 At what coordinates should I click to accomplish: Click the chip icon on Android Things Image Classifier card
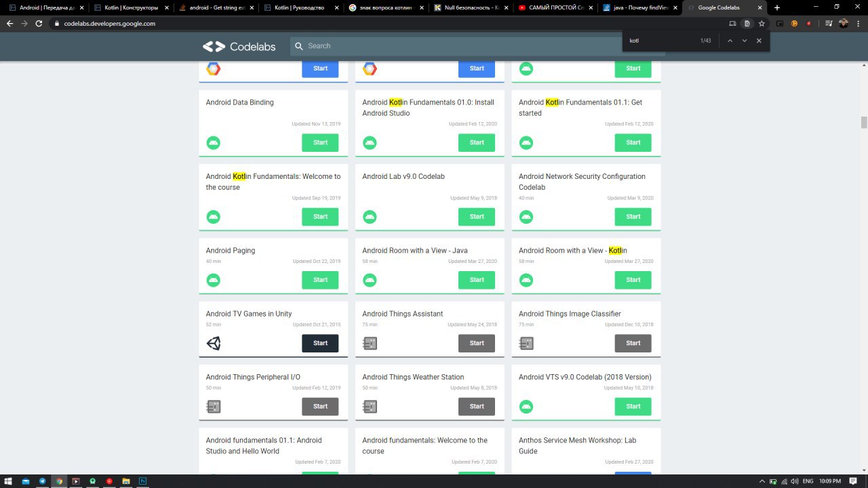526,344
